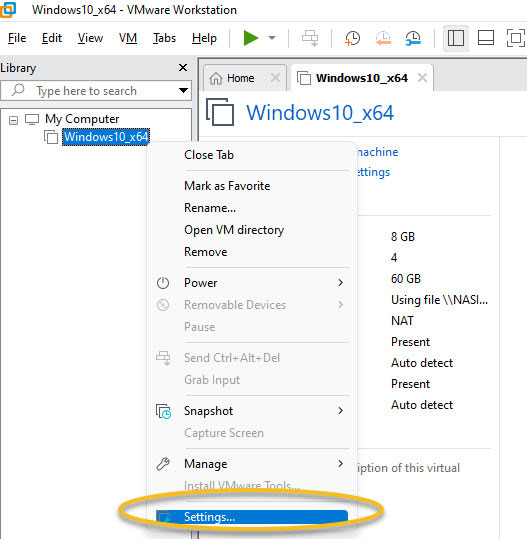
Task: Expand the Manage submenu
Action: [x=253, y=464]
